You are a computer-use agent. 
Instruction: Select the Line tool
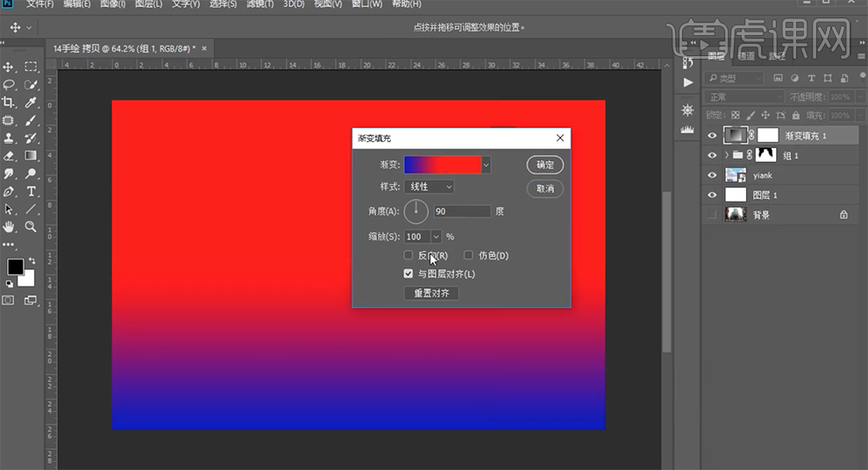31,210
